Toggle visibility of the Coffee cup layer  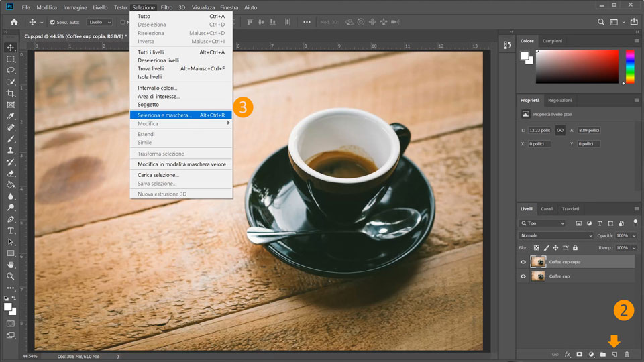523,276
